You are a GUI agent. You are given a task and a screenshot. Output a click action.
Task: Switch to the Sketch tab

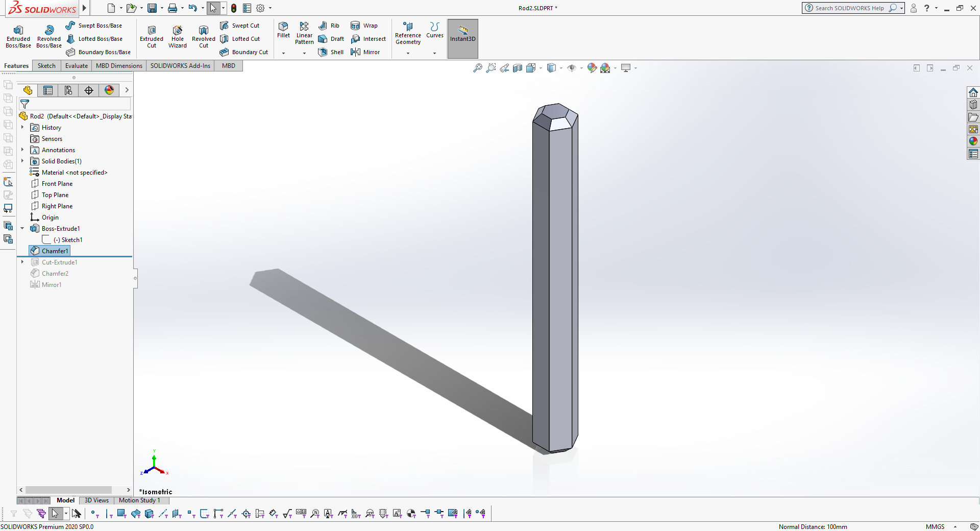[x=46, y=66]
